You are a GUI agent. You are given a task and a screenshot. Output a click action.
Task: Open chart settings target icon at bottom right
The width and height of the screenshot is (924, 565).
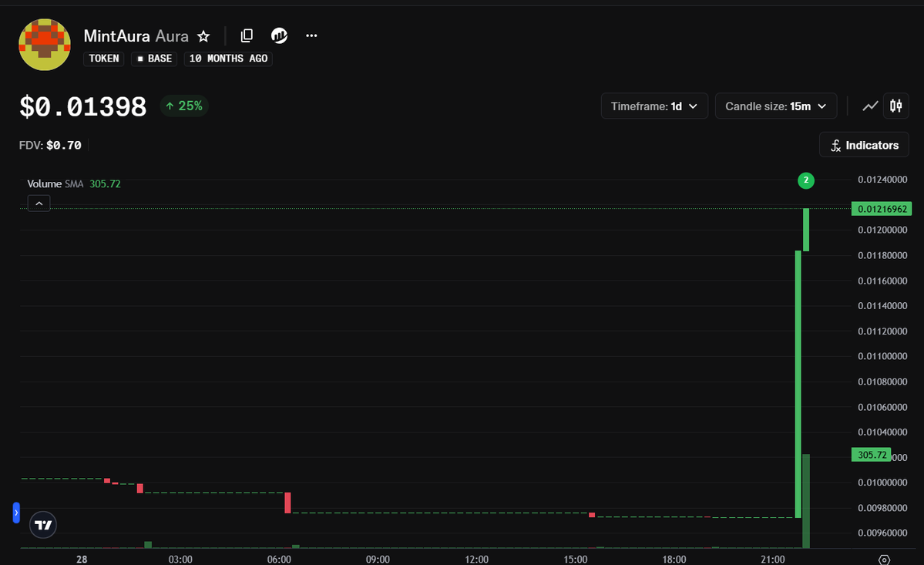[884, 560]
